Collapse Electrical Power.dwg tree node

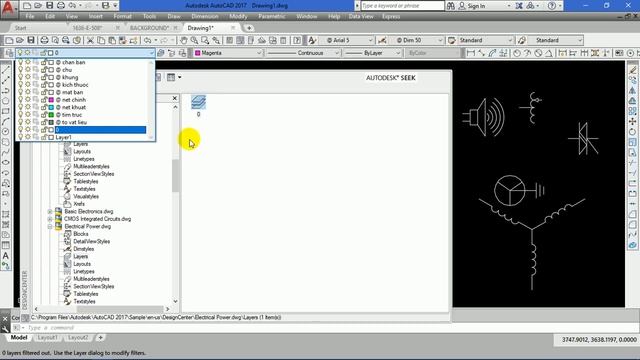click(x=50, y=227)
